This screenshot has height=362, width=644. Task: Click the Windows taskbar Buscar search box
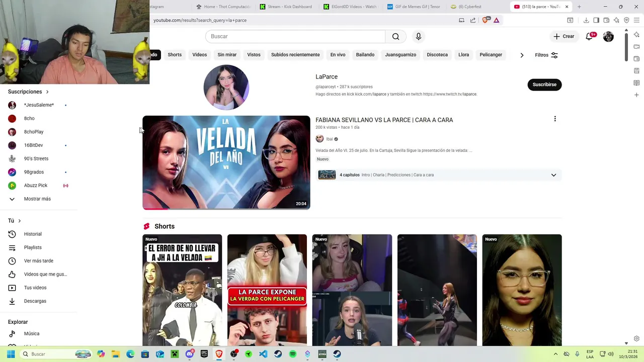tap(56, 354)
